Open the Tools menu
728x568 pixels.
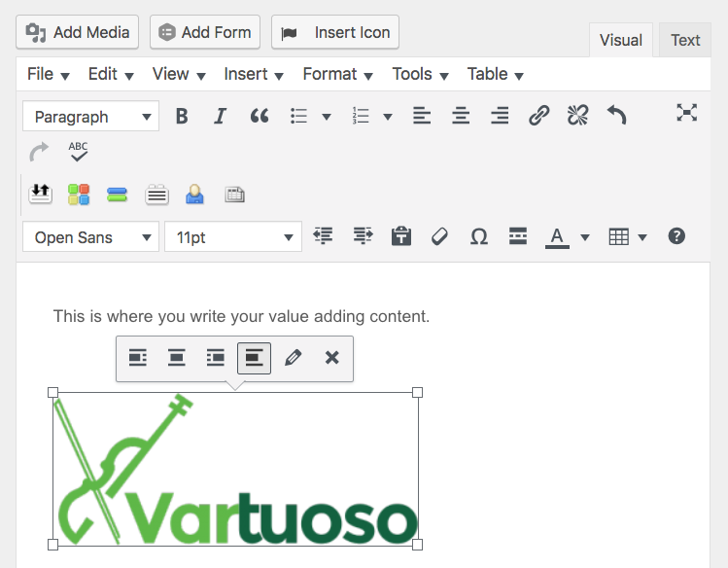pyautogui.click(x=420, y=74)
